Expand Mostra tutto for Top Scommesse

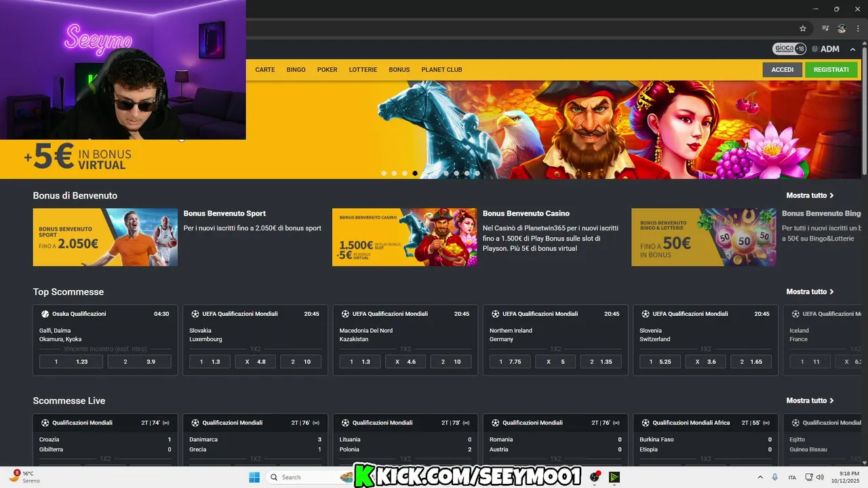pos(810,291)
